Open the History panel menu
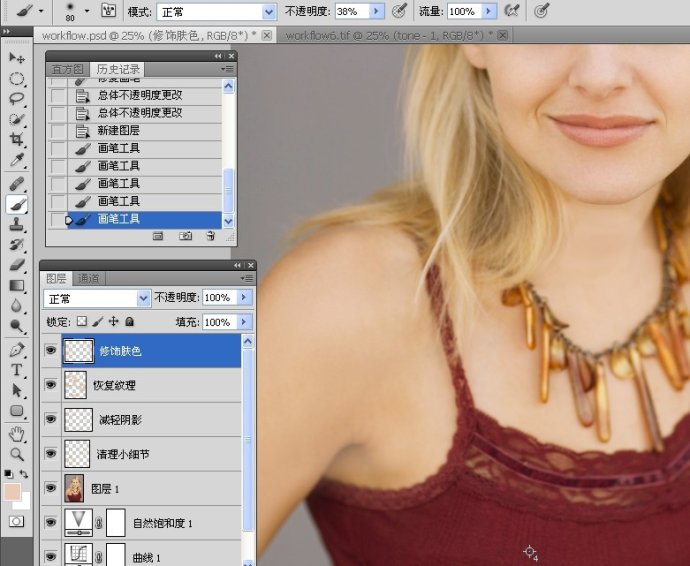This screenshot has width=690, height=566. coord(228,69)
